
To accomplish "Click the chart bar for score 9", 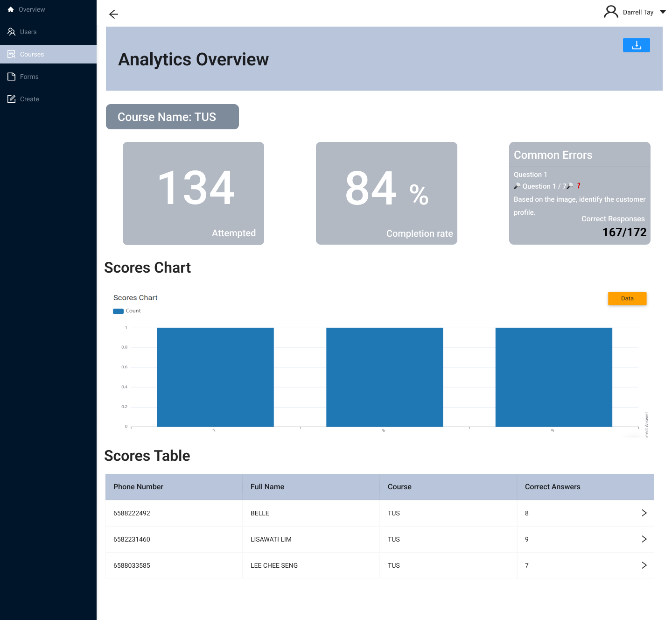I will click(x=554, y=377).
